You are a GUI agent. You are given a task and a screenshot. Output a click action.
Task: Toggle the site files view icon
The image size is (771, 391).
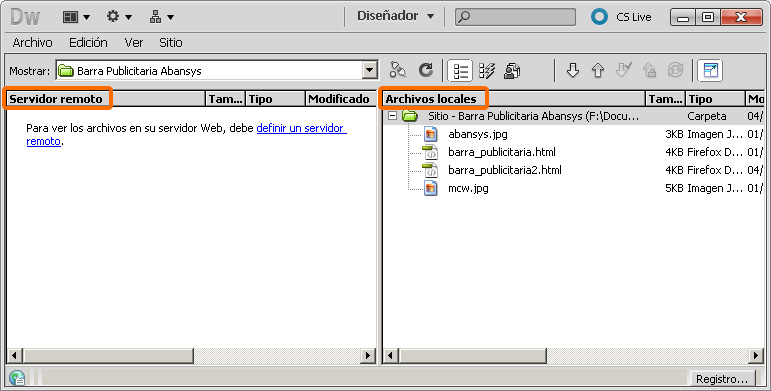(x=461, y=71)
